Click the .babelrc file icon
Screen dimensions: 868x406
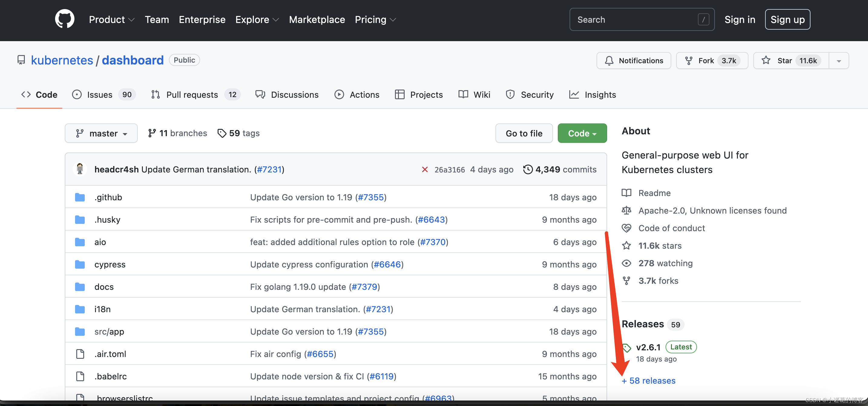(x=80, y=376)
